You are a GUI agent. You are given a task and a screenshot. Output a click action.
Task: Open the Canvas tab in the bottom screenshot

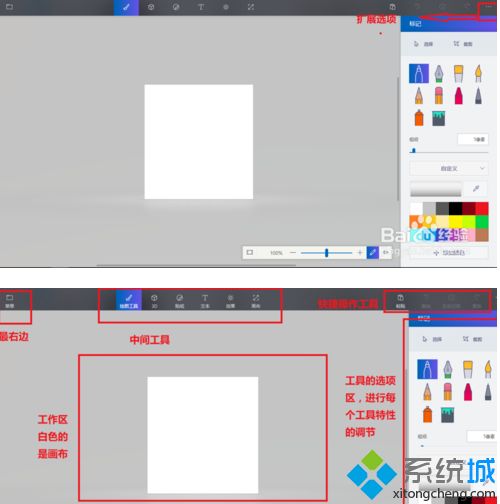(256, 300)
